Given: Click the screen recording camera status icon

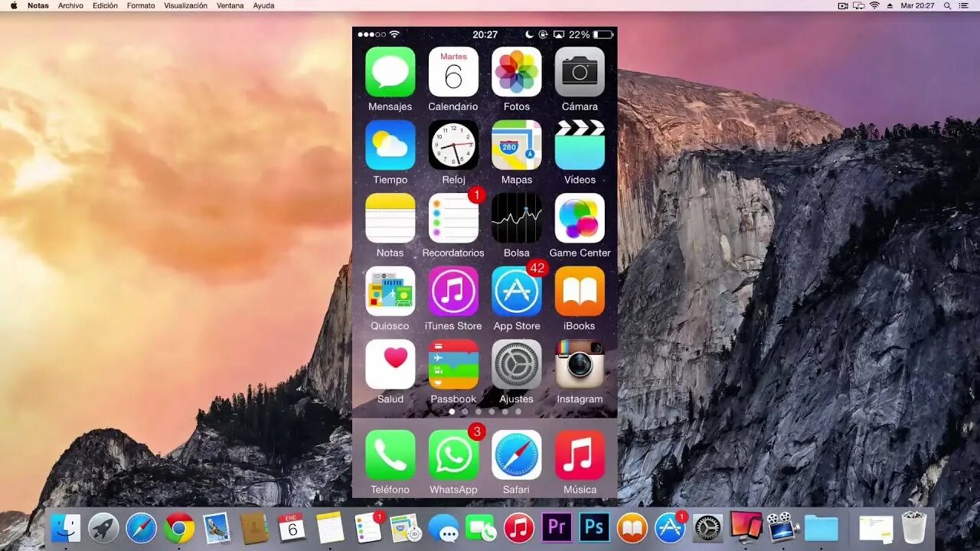Looking at the screenshot, I should point(843,5).
